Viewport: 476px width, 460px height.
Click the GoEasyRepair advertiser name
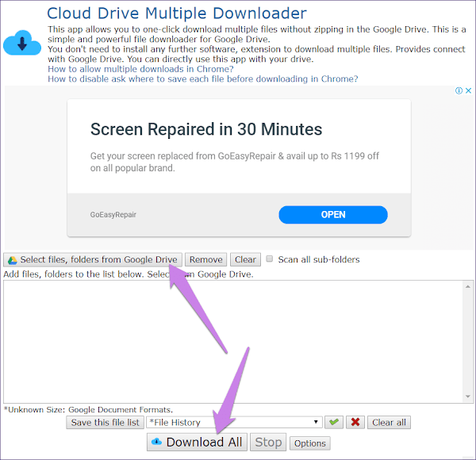(113, 215)
